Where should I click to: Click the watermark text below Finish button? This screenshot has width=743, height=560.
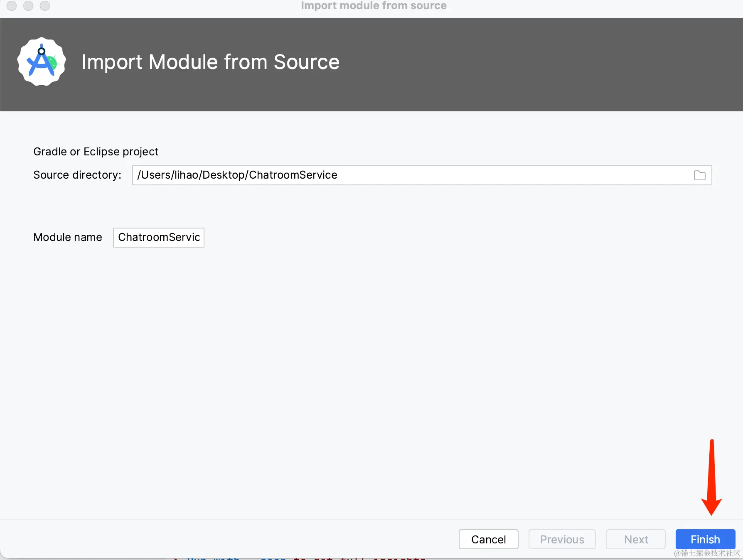click(x=707, y=553)
